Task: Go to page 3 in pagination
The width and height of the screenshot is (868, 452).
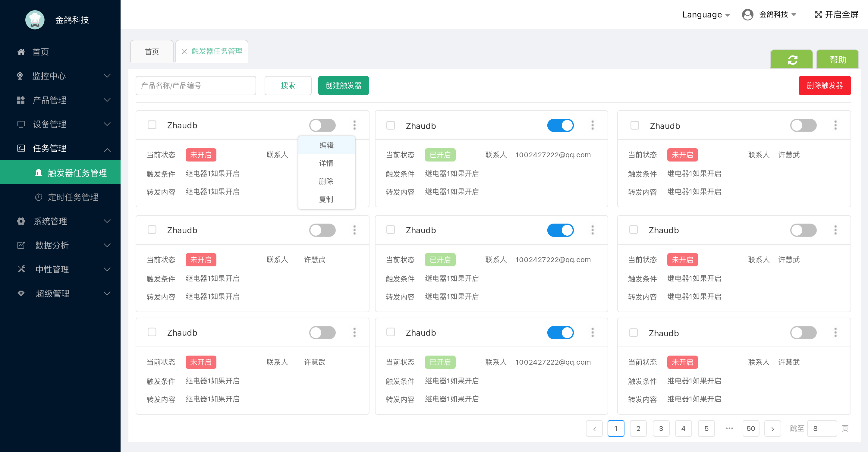Action: 661,428
